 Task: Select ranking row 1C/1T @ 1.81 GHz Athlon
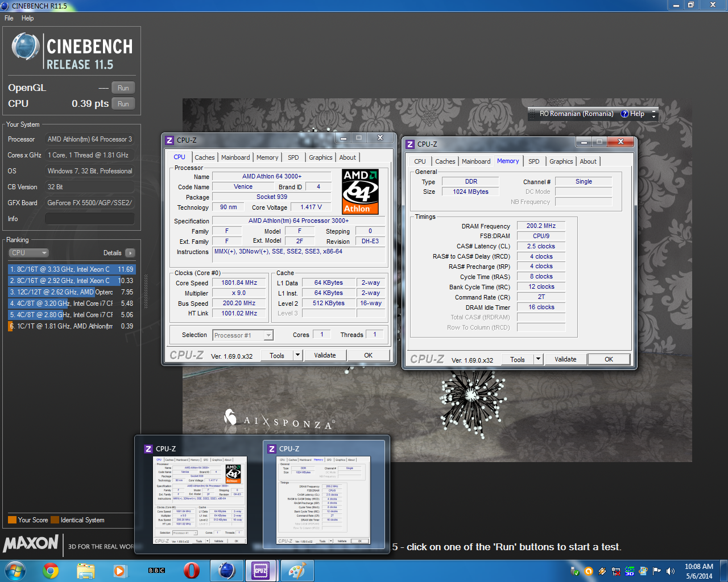pyautogui.click(x=72, y=326)
